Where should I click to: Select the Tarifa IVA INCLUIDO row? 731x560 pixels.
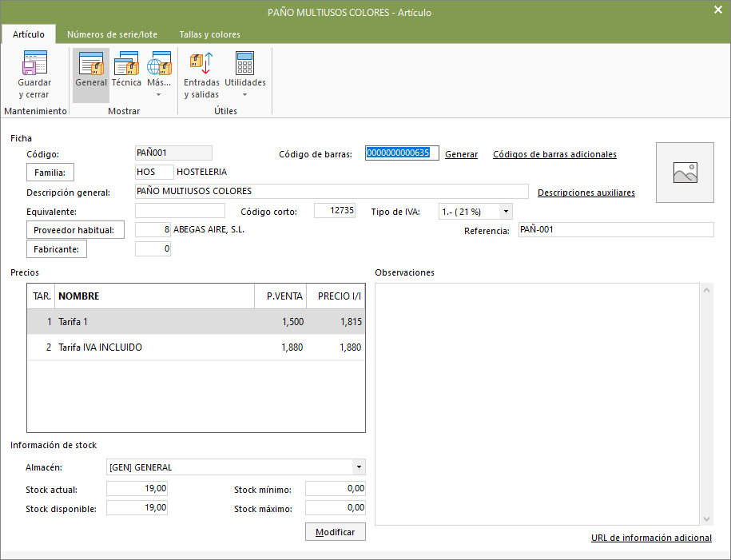196,348
